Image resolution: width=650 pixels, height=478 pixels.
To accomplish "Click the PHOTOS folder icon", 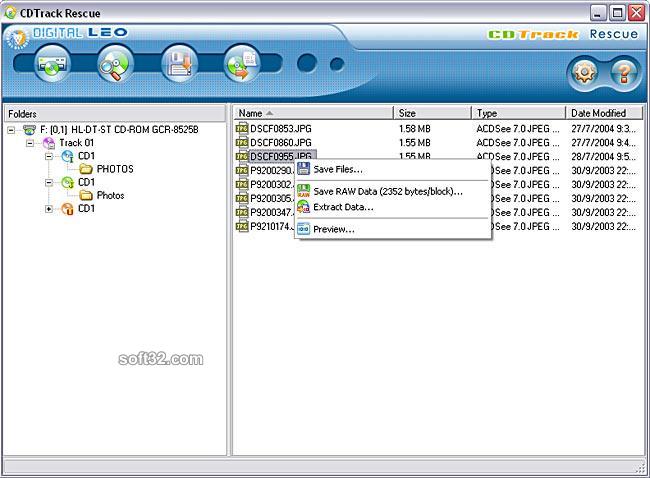I will pos(86,169).
